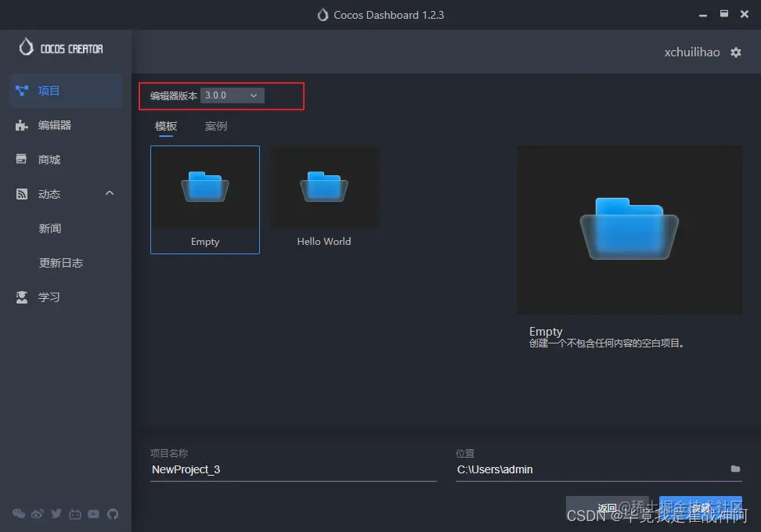This screenshot has height=532, width=761.
Task: Open the settings gear next to xchuilihao
Action: (x=736, y=52)
